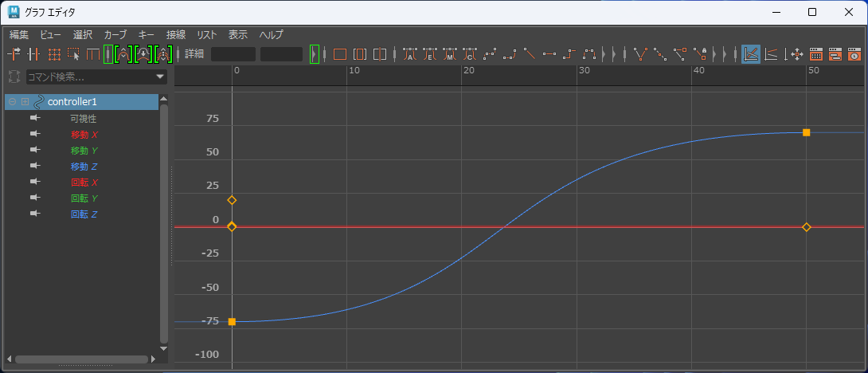This screenshot has width=868, height=373.
Task: Toggle the highlighted curve view mode
Action: 751,54
